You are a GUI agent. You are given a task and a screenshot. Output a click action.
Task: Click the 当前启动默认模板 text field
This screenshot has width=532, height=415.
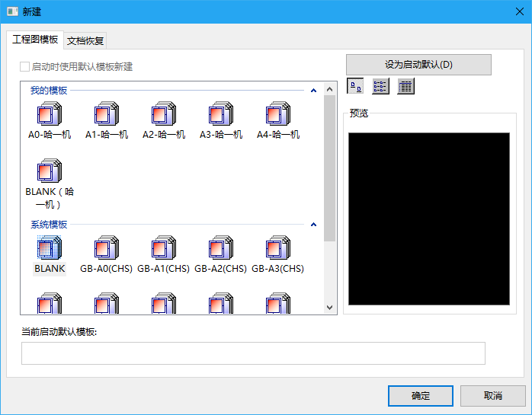(253, 353)
